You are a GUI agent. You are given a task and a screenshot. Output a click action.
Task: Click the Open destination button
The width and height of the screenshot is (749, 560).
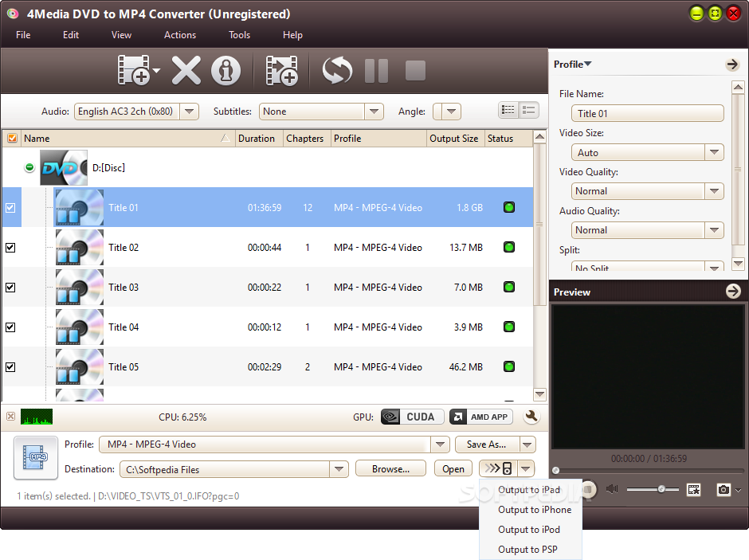click(x=453, y=469)
